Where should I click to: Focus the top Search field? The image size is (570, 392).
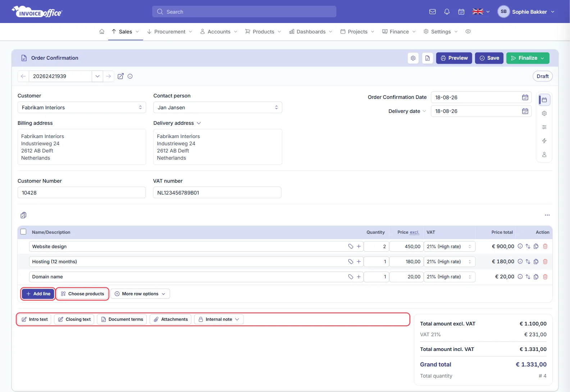click(x=244, y=12)
